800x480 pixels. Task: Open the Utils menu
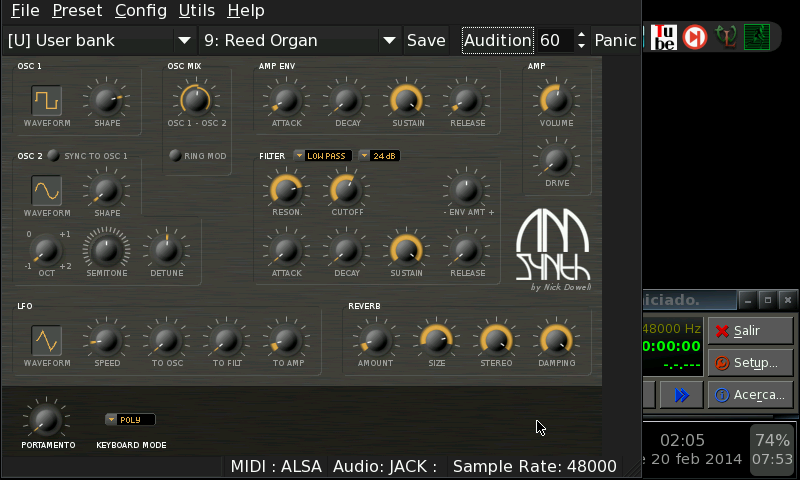tap(196, 11)
